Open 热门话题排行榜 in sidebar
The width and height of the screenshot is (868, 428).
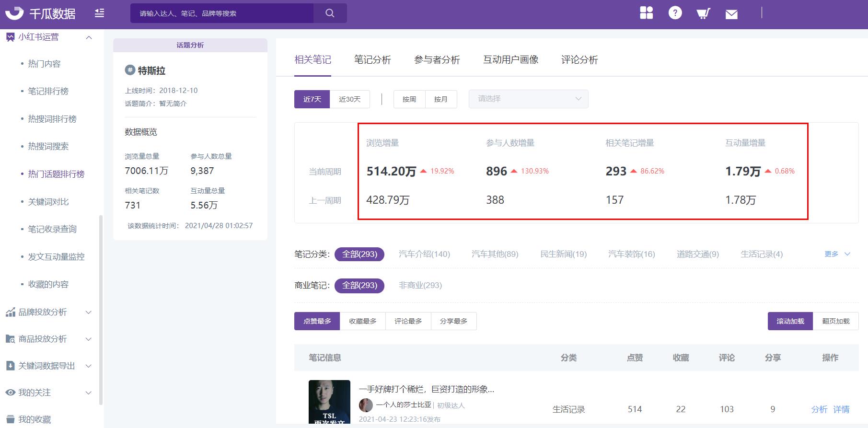[56, 174]
